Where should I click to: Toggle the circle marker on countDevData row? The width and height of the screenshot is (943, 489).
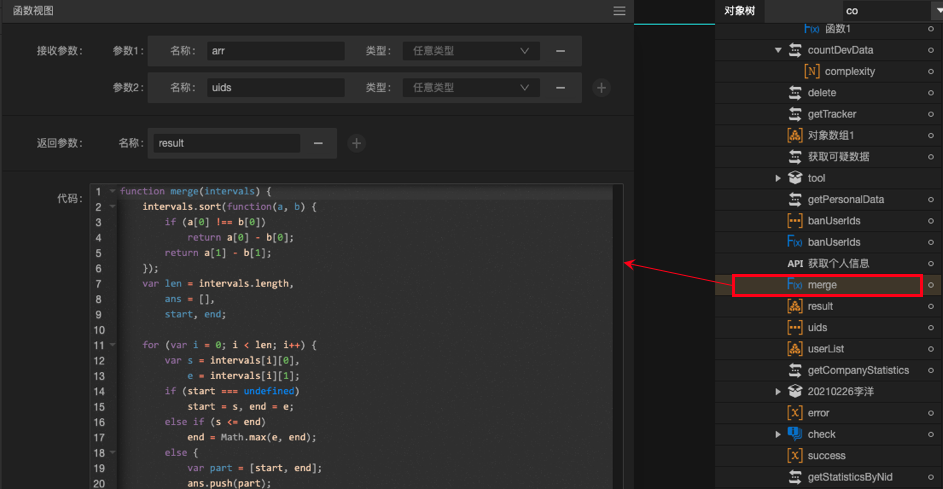coord(930,50)
